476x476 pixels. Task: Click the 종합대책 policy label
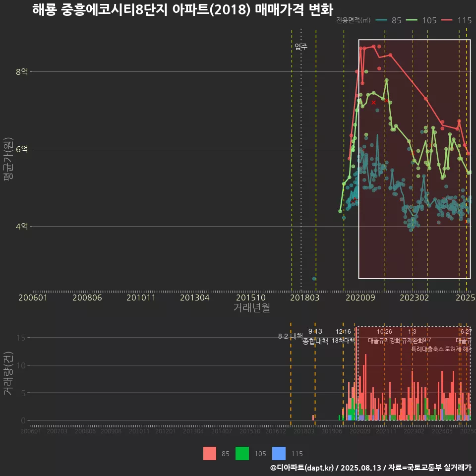[x=315, y=341]
